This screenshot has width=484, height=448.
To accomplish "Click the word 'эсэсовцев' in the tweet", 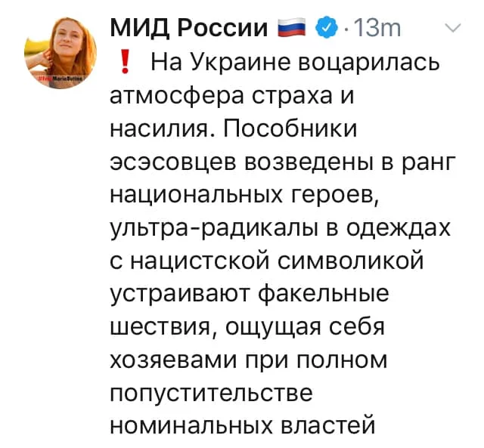I will (x=175, y=162).
